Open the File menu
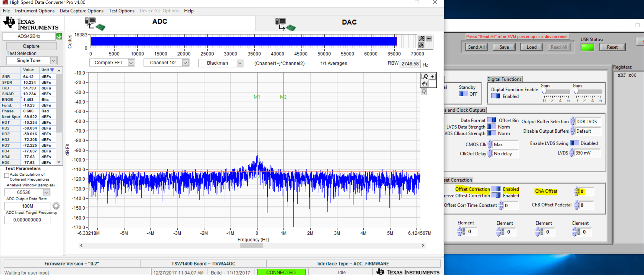This screenshot has width=644, height=275. pyautogui.click(x=6, y=11)
